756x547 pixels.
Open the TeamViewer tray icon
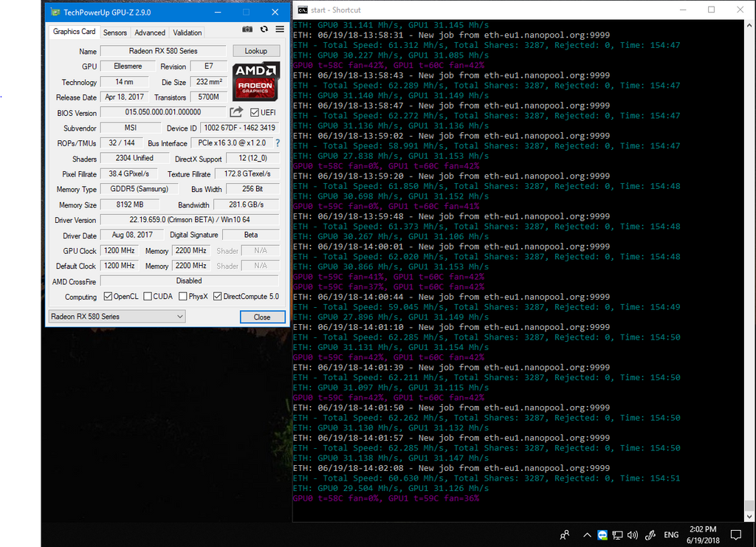point(603,534)
